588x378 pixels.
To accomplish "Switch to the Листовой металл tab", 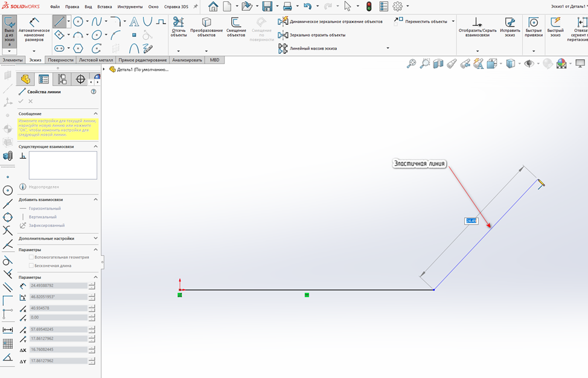I will (95, 60).
